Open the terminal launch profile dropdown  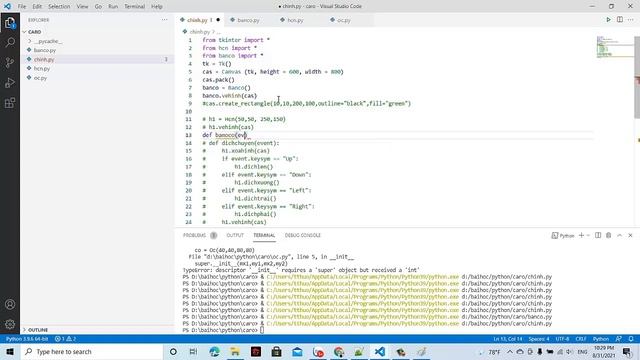pos(588,235)
